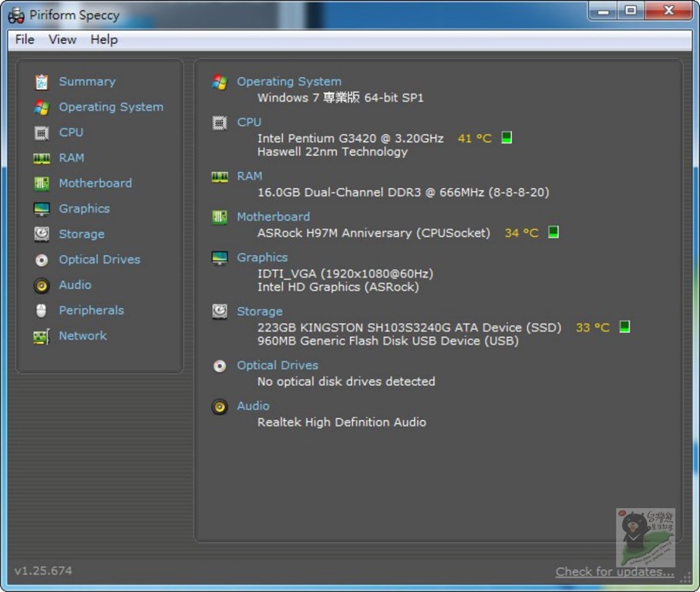This screenshot has height=592, width=700.
Task: Click the CPU chip icon in sidebar
Action: tap(42, 133)
